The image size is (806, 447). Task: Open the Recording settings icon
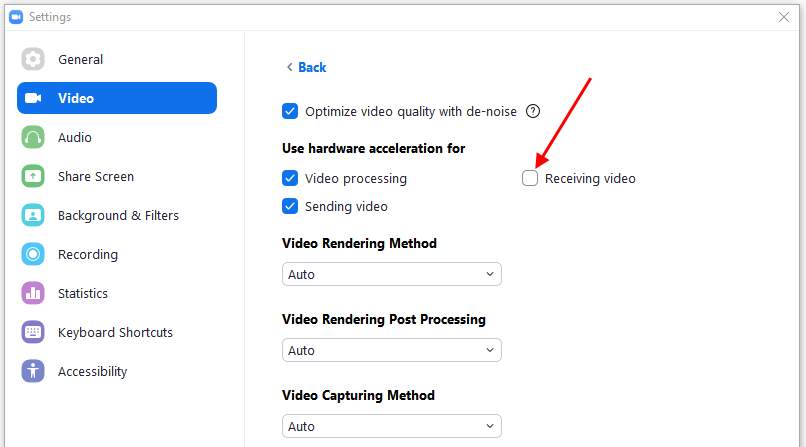(x=33, y=254)
